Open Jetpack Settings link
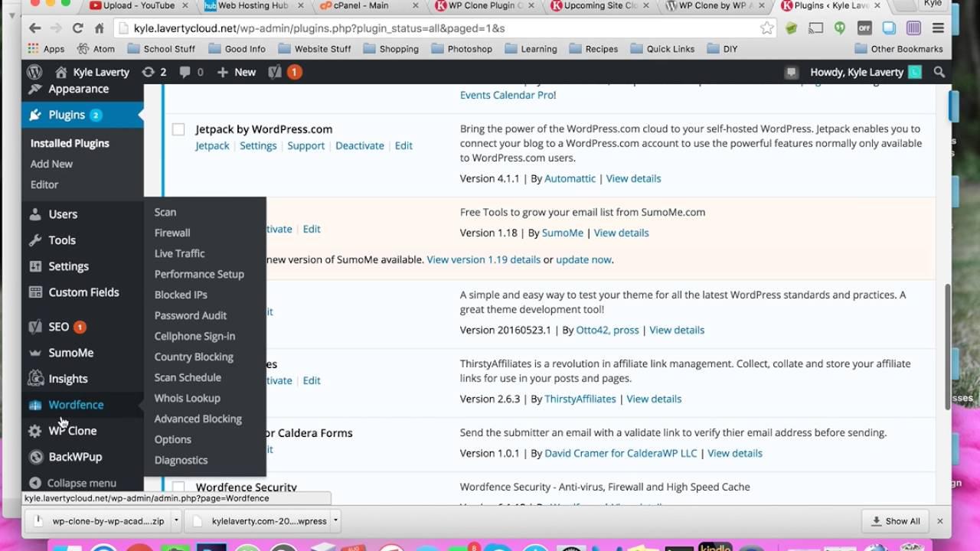The width and height of the screenshot is (980, 551). pyautogui.click(x=258, y=145)
